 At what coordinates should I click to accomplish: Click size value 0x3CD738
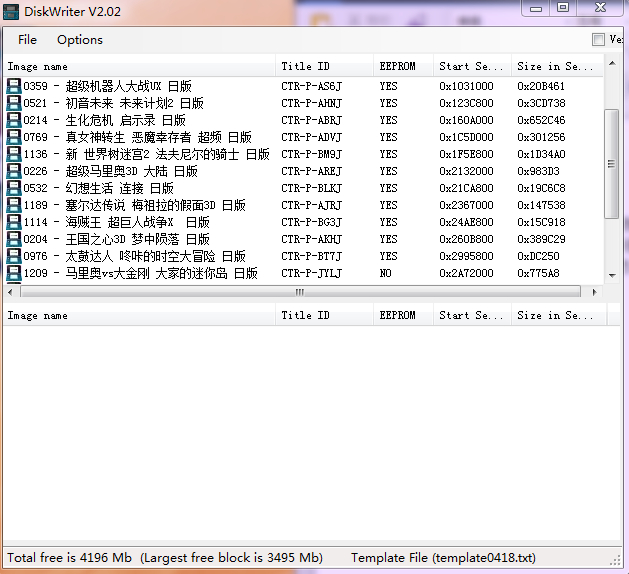(x=541, y=103)
